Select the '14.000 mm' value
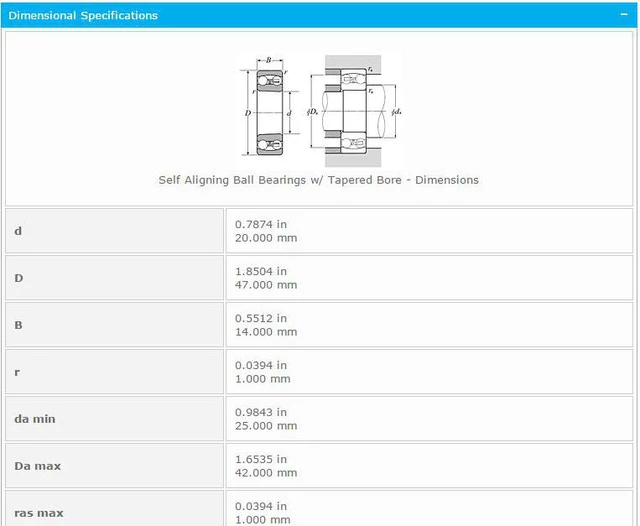Viewport: 640px width, 526px height. pyautogui.click(x=266, y=332)
